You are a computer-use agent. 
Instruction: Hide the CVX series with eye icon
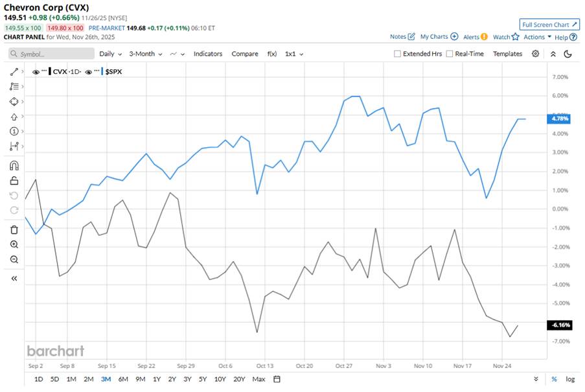[36, 71]
